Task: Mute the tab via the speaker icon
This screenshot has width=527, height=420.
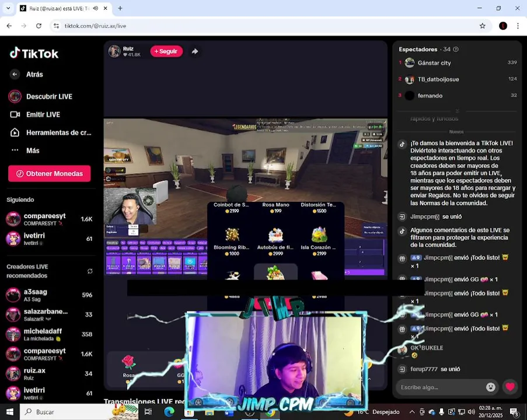Action: [96, 8]
